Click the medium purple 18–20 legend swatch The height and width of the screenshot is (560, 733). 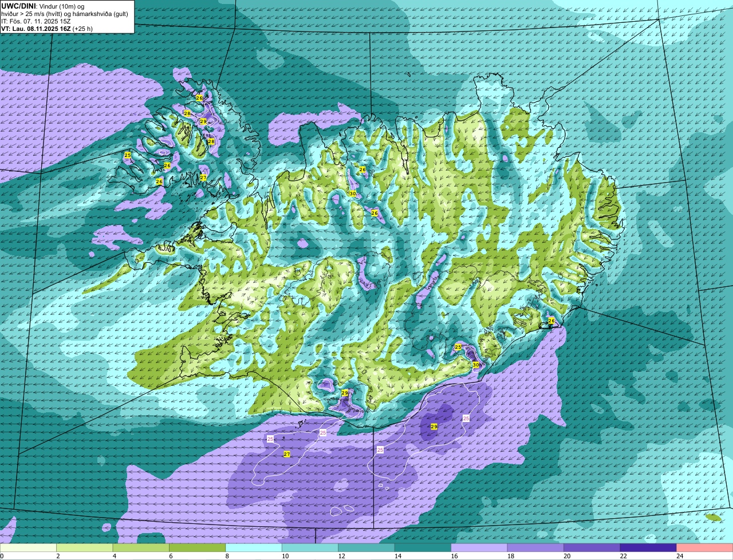pos(535,548)
